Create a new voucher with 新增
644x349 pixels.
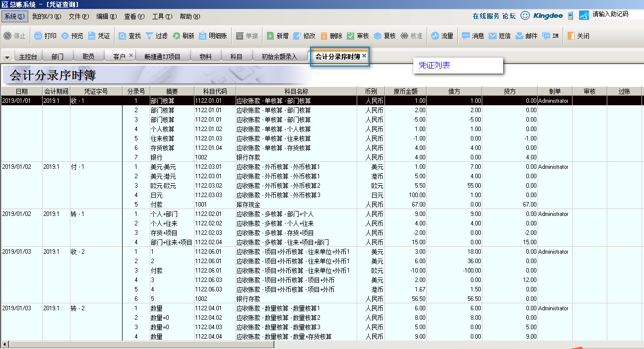(x=270, y=36)
